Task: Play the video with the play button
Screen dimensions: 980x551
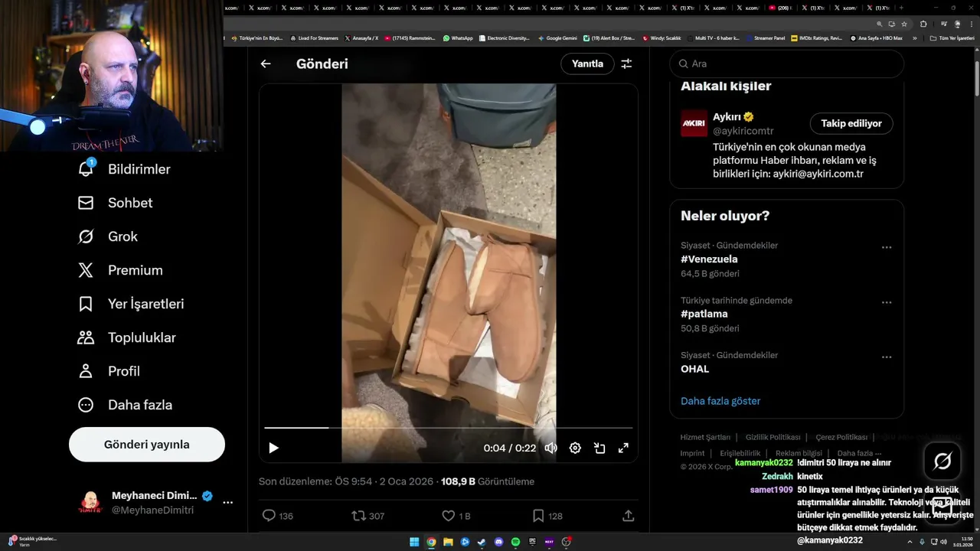Action: coord(273,448)
